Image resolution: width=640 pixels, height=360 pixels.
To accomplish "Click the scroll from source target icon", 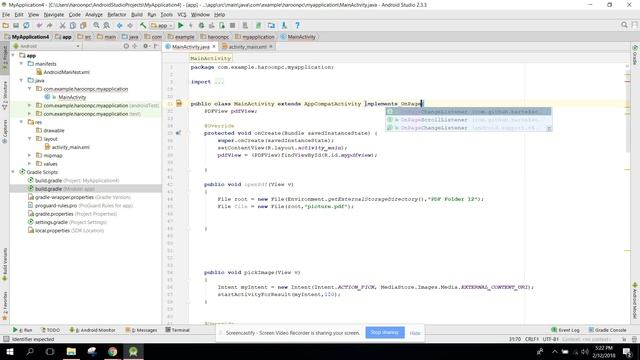I will pos(126,46).
